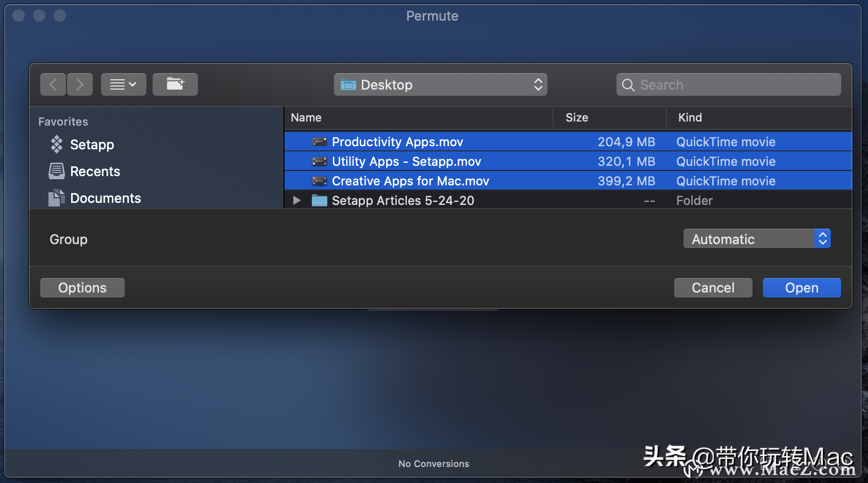Select Setapp in the Favorites sidebar

click(x=92, y=145)
